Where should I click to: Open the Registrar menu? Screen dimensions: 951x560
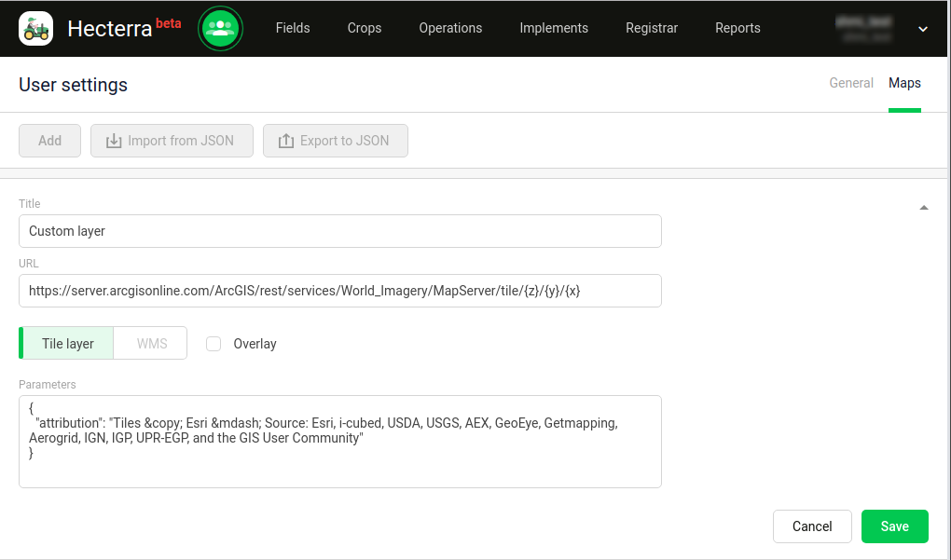click(652, 28)
